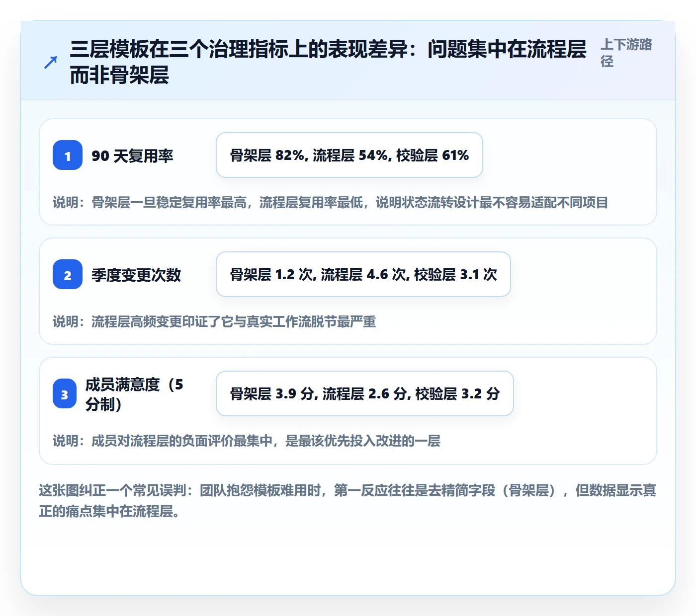Screen dimensions: 696x616
Task: Click the note starting 说明：成员对流程层的负面评价最集中
Action: click(x=247, y=441)
